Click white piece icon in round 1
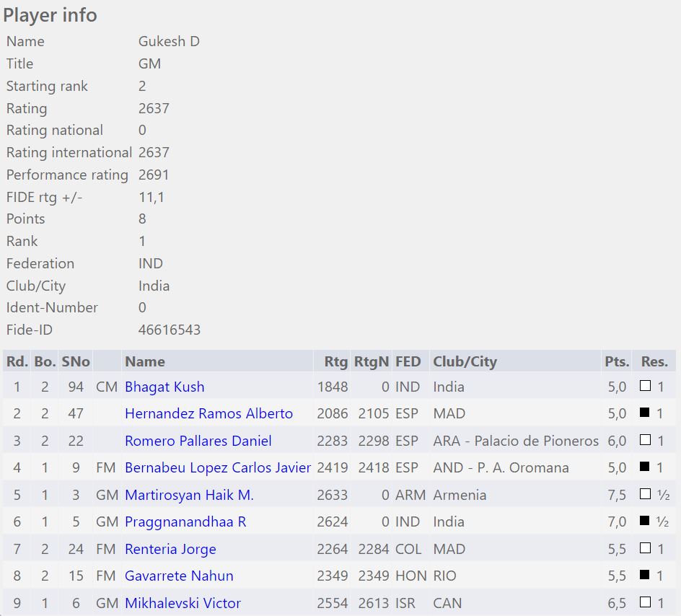 [x=645, y=386]
